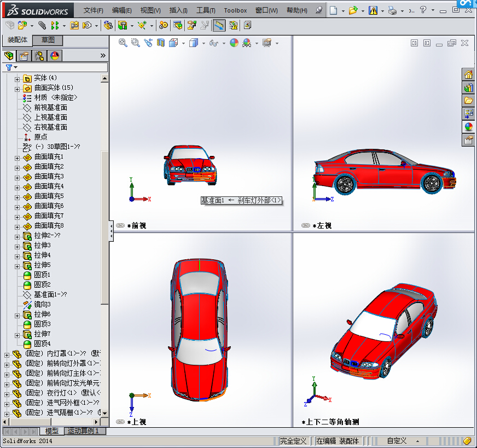
Task: Toggle the Explode Line Sketch tool
Action: (205, 25)
